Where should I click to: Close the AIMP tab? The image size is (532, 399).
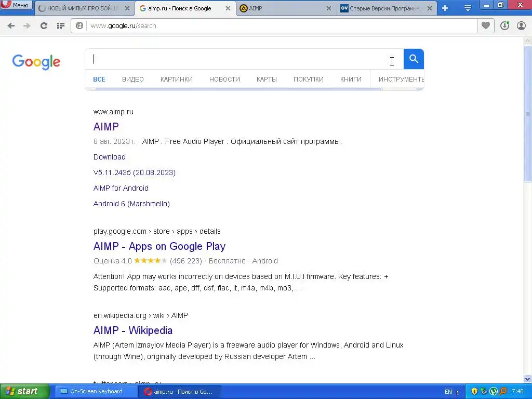[x=329, y=8]
